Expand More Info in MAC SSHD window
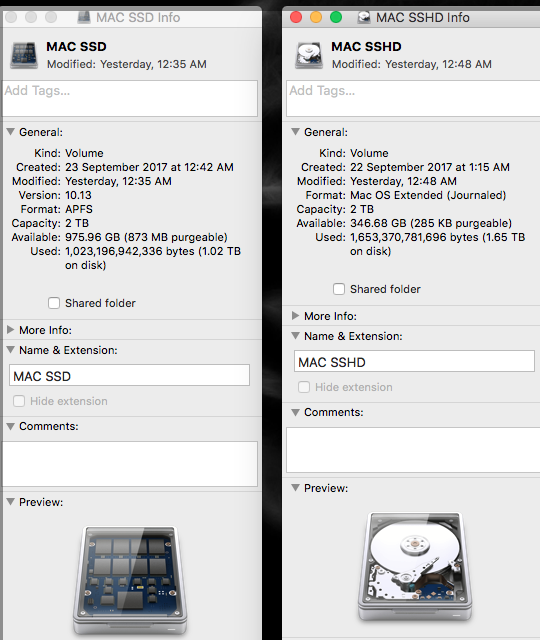This screenshot has height=640, width=540. pyautogui.click(x=296, y=316)
